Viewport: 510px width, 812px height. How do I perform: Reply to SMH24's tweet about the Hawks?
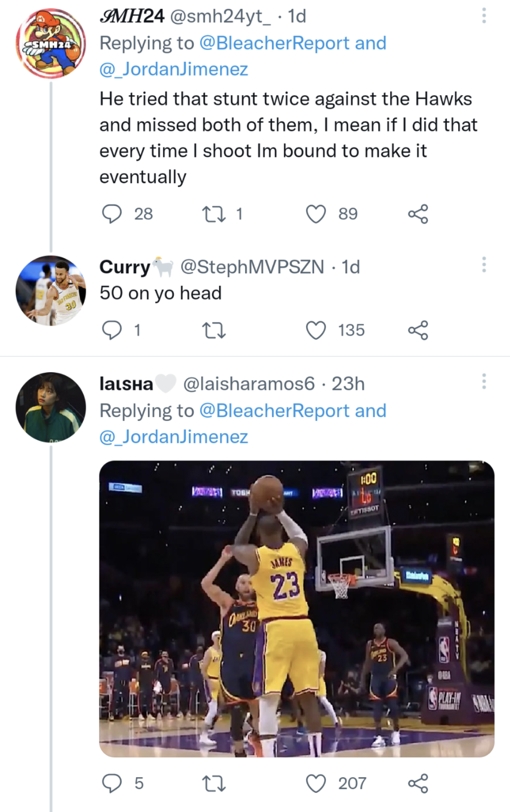(112, 214)
